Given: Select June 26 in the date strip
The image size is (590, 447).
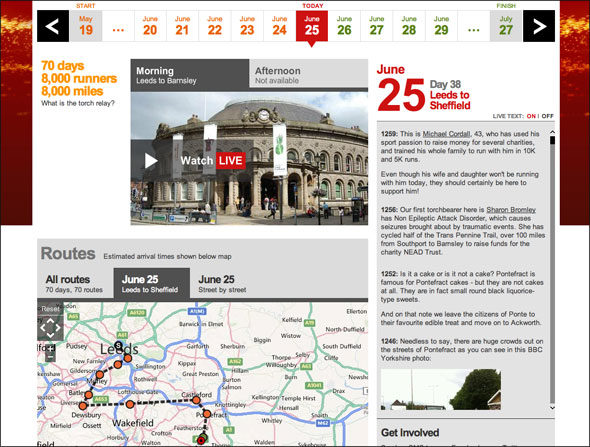Looking at the screenshot, I should click(x=344, y=26).
